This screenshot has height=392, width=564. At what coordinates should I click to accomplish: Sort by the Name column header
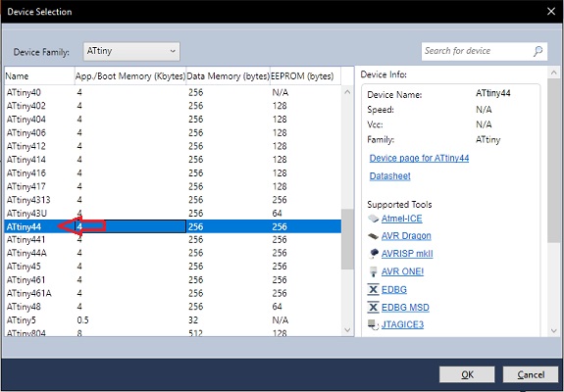39,76
